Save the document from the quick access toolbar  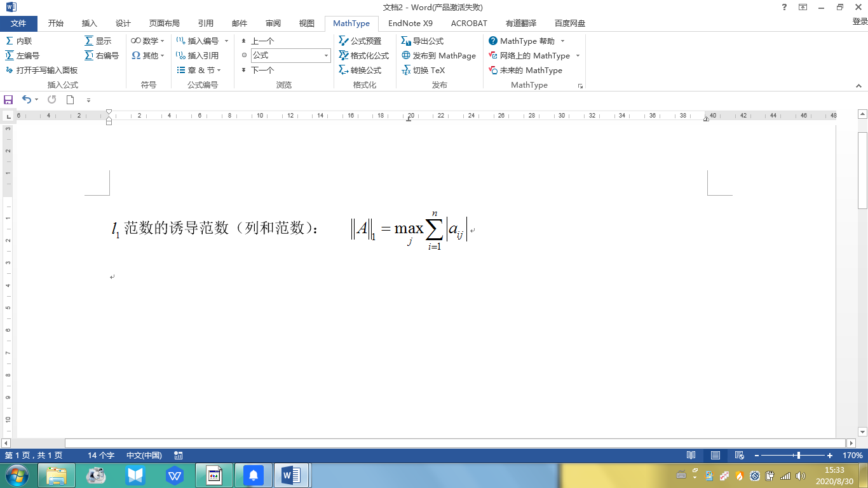[8, 100]
